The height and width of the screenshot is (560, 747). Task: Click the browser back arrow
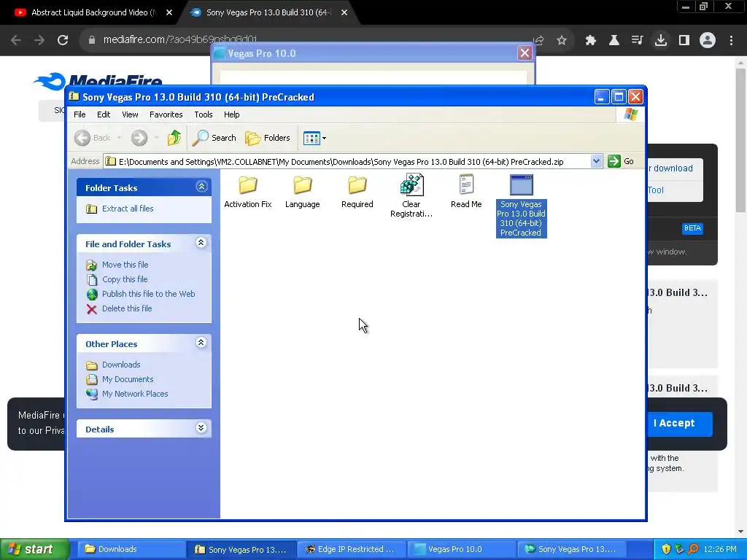pyautogui.click(x=16, y=40)
